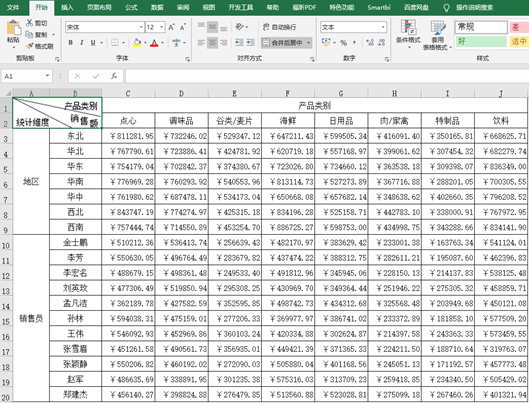Open the 文件 (File) tab

(13, 7)
